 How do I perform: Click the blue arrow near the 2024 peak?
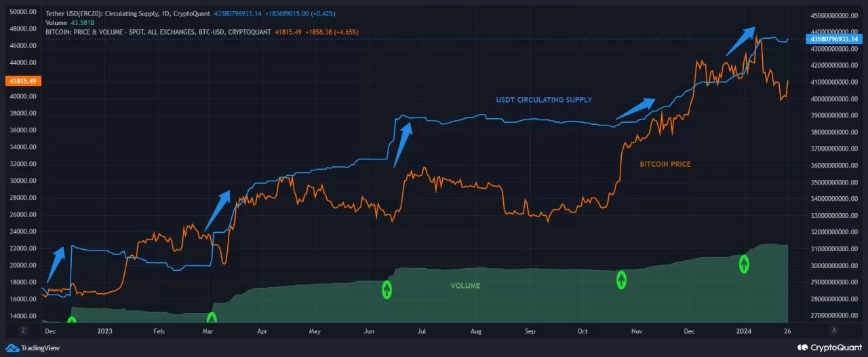pyautogui.click(x=740, y=41)
